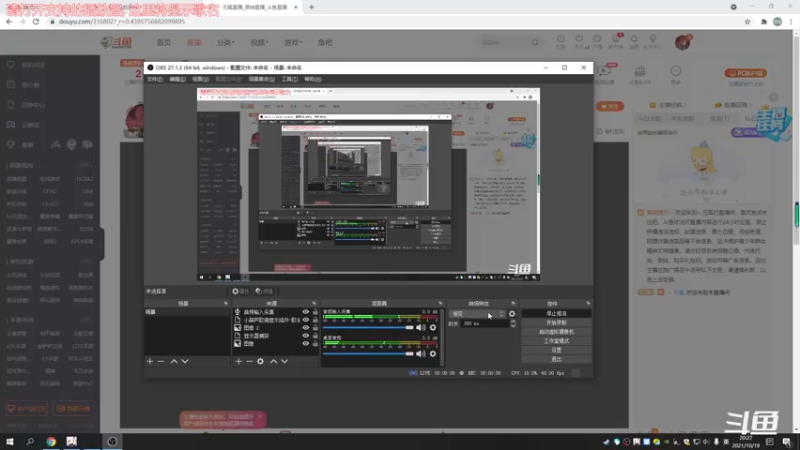Open OBS 工具 menu
This screenshot has height=450, width=800.
click(289, 79)
